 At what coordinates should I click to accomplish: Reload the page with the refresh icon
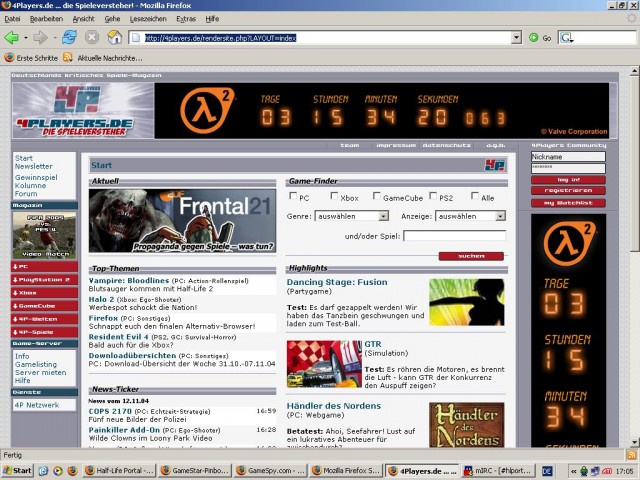(69, 38)
